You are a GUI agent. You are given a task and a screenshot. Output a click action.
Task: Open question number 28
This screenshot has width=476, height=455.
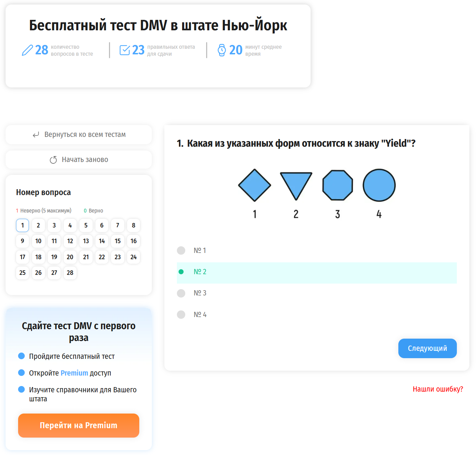(x=70, y=273)
